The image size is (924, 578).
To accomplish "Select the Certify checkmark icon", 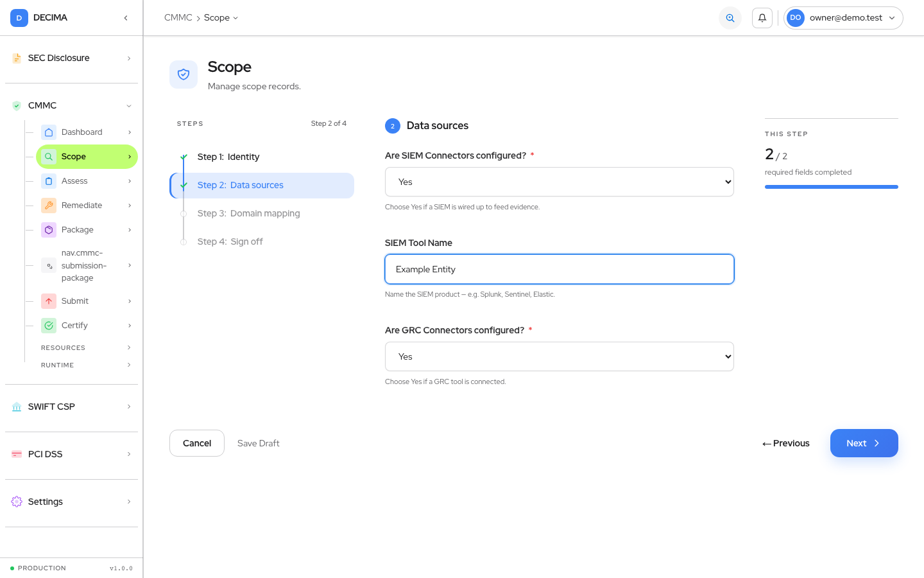I will click(x=49, y=326).
